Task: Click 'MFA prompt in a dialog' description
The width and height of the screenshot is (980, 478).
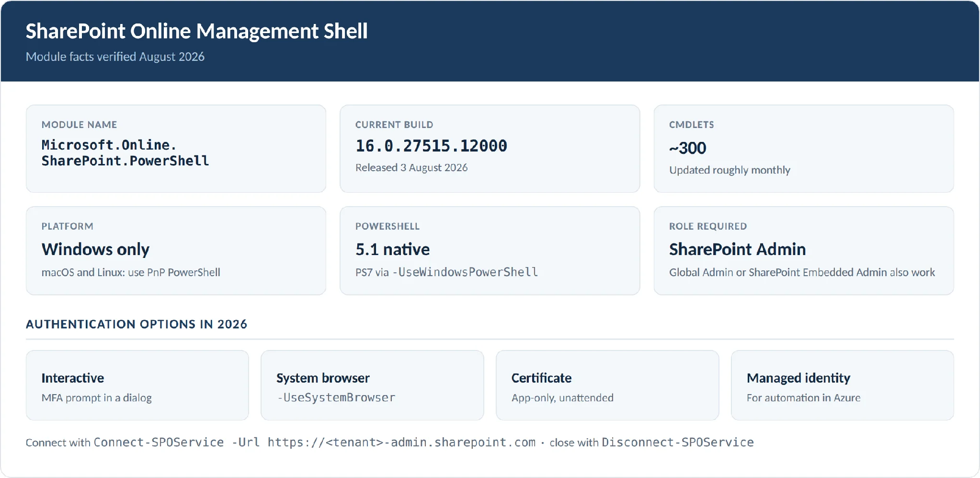Action: [x=96, y=398]
